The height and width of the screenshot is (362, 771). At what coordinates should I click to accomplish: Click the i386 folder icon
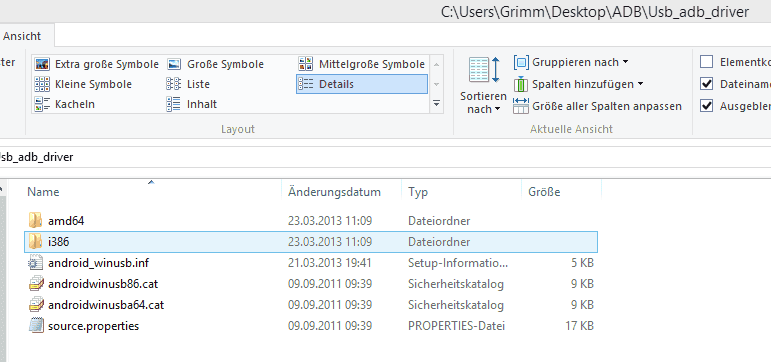pyautogui.click(x=35, y=241)
